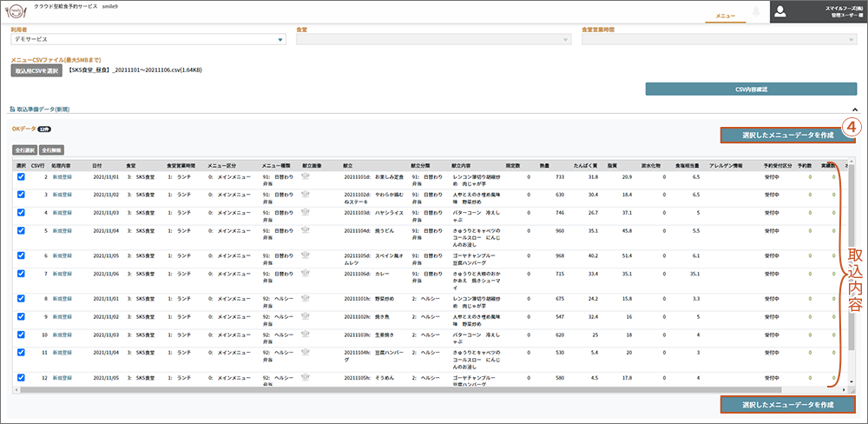Open the 管理ユーザー account menu
Screen dimensions: 868x424
818,11
